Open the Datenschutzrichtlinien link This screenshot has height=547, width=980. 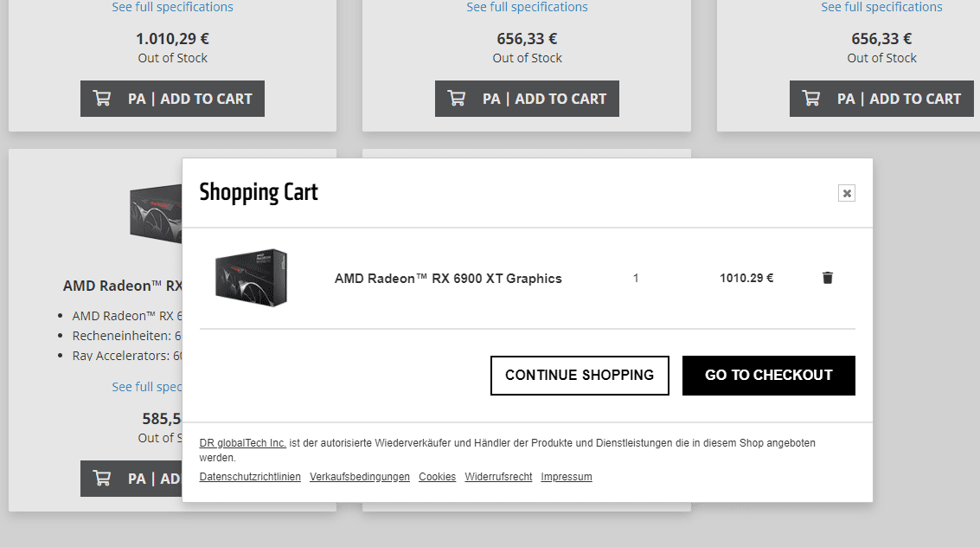pos(250,477)
